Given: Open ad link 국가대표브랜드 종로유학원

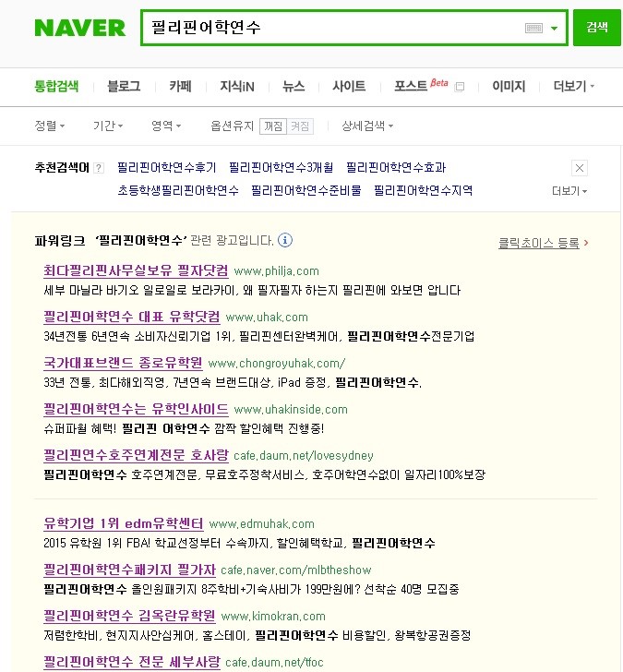Looking at the screenshot, I should pyautogui.click(x=123, y=363).
